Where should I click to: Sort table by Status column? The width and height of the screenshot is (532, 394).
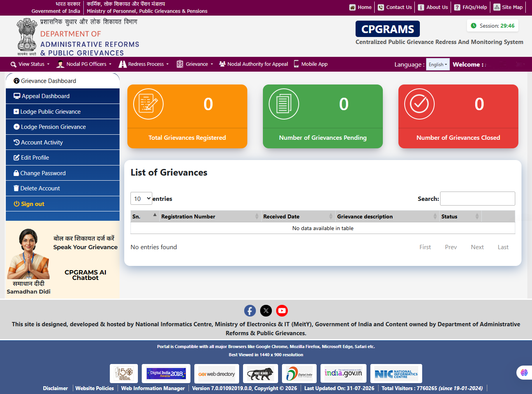[x=460, y=216]
